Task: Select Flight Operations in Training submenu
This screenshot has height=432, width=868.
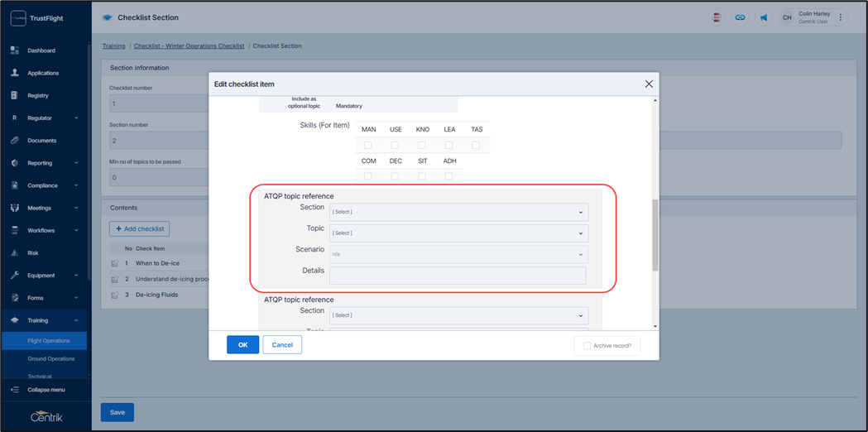Action: pyautogui.click(x=48, y=340)
